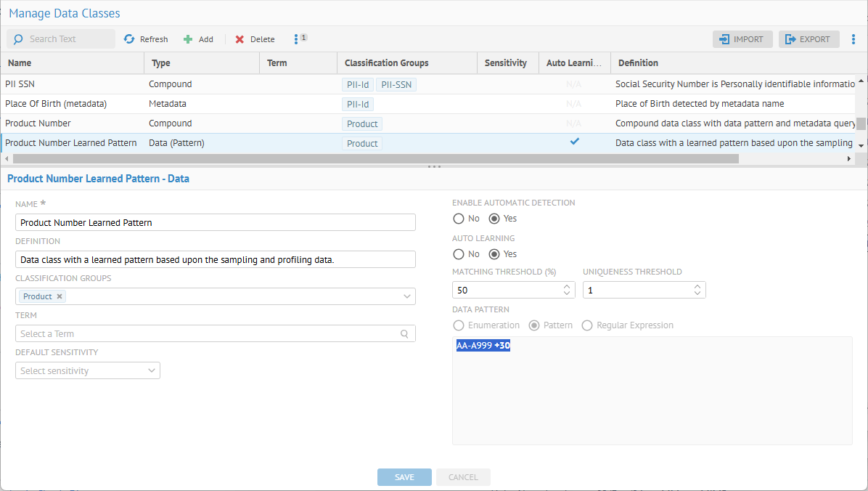Open the filter options with badge 1
This screenshot has width=868, height=491.
pyautogui.click(x=296, y=39)
